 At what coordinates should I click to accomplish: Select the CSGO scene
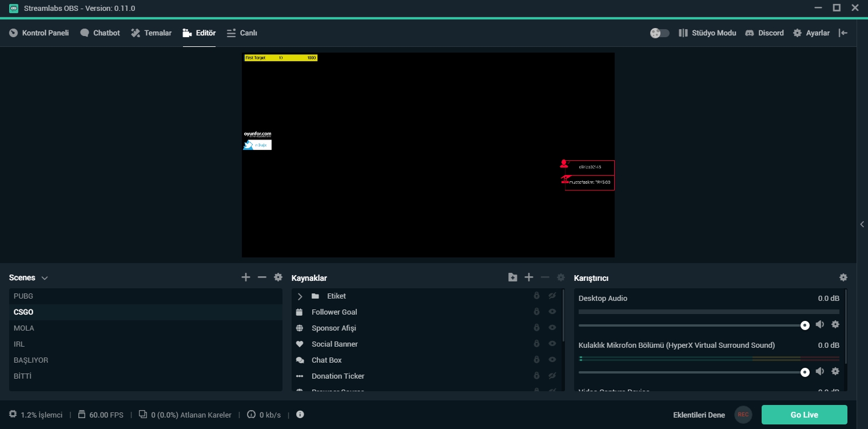(x=146, y=312)
